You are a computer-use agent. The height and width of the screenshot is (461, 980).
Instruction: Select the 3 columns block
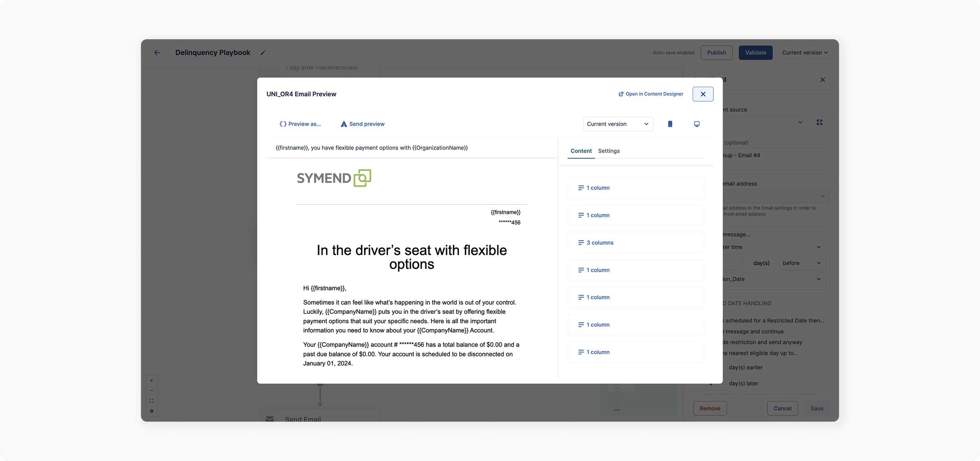click(x=635, y=243)
